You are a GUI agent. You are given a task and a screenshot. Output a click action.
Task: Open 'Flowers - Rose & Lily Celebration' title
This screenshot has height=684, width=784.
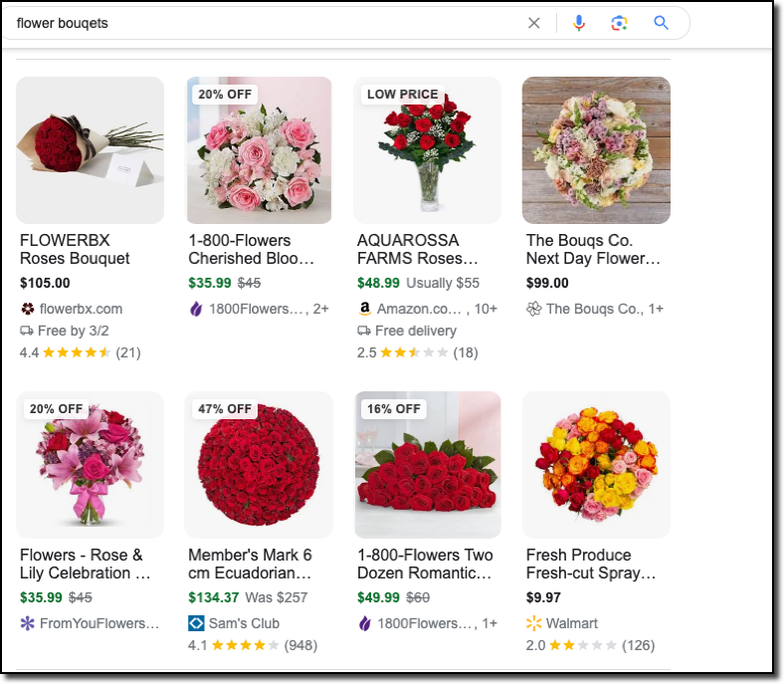85,564
